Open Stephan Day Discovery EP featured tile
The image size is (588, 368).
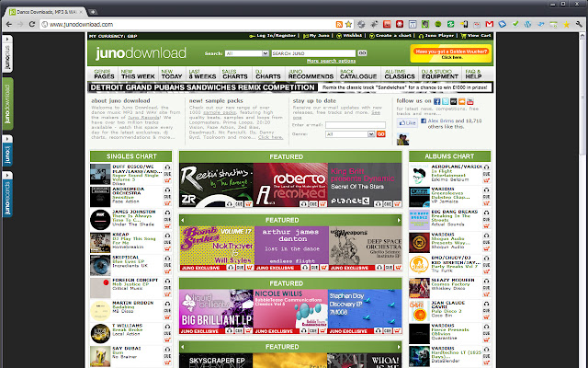(365, 311)
